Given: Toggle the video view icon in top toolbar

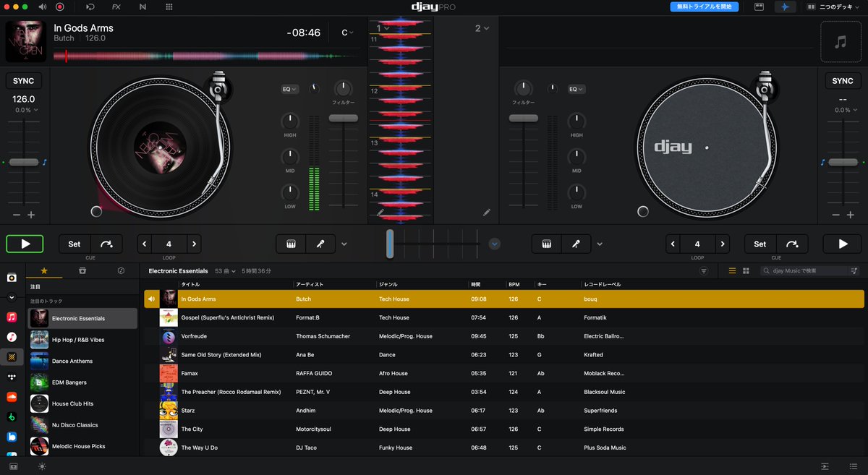Looking at the screenshot, I should pos(759,7).
